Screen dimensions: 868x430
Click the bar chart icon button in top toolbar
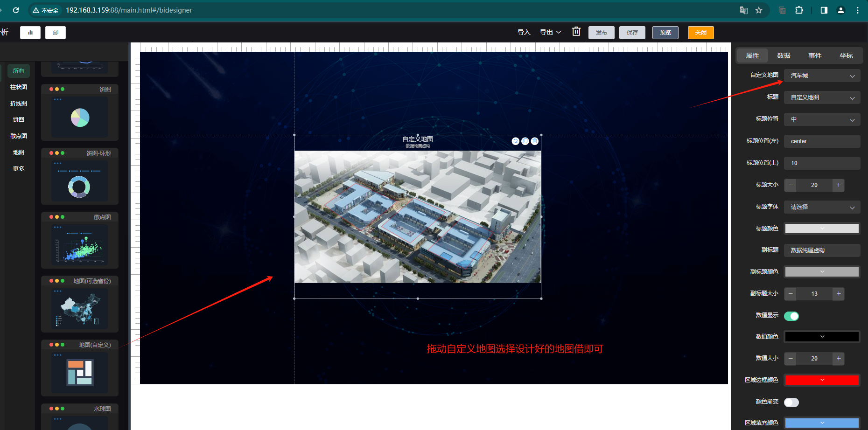[x=30, y=33]
